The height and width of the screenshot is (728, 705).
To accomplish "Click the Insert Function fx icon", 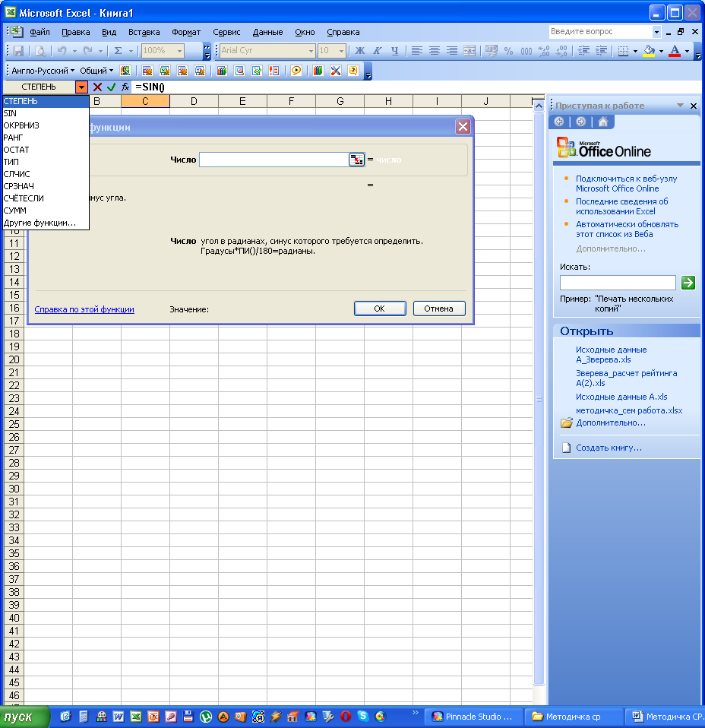I will coord(125,87).
